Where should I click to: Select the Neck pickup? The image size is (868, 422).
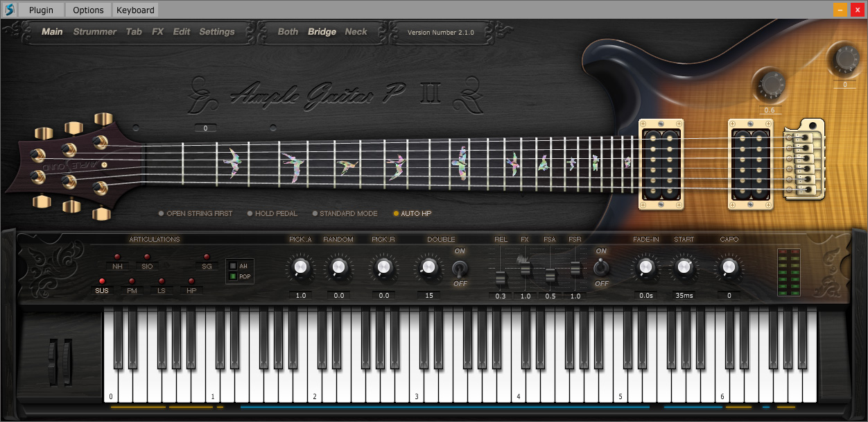pos(356,32)
